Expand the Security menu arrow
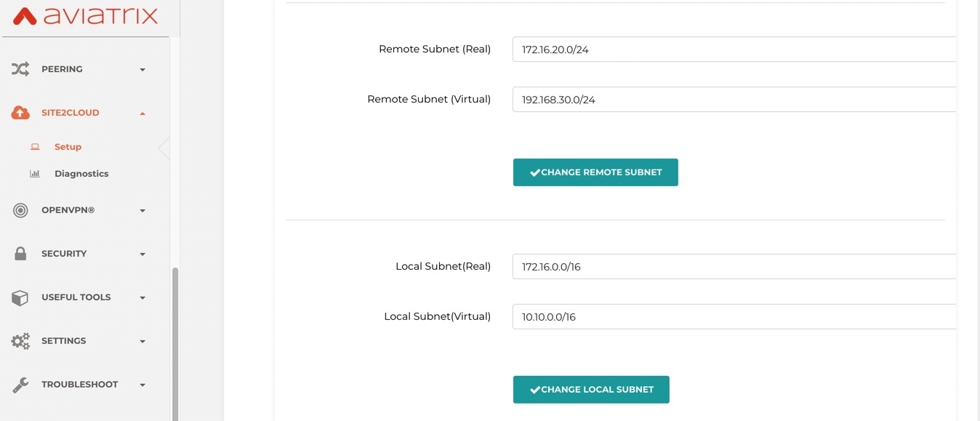The image size is (980, 421). [142, 254]
